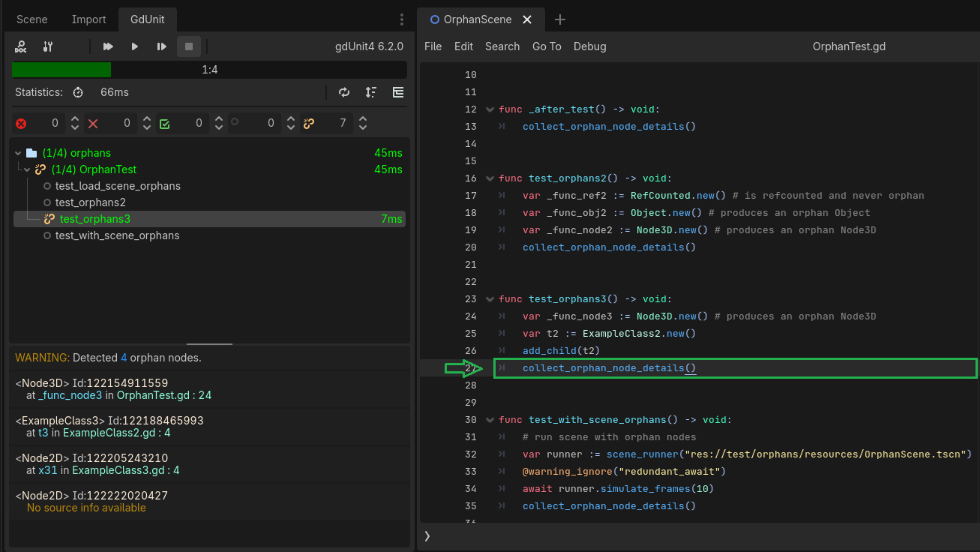Viewport: 980px width, 552px height.
Task: Step through skipped tests using counter arrows
Action: point(291,123)
